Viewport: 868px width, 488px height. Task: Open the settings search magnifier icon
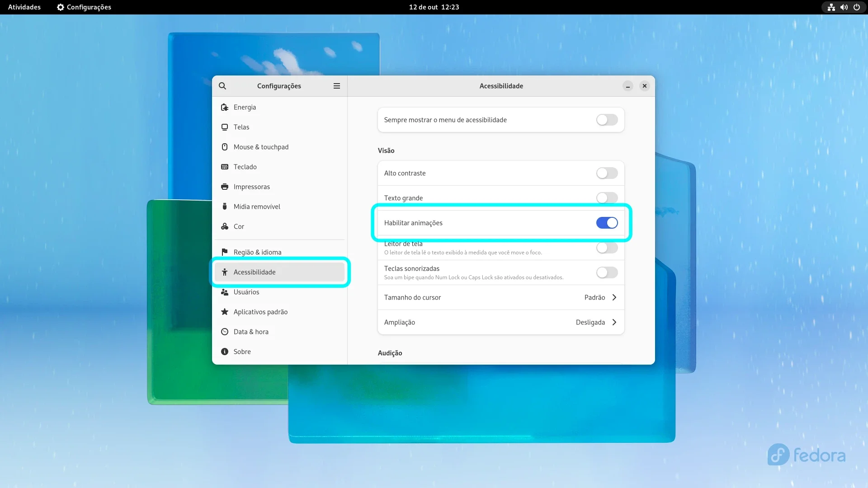[222, 86]
